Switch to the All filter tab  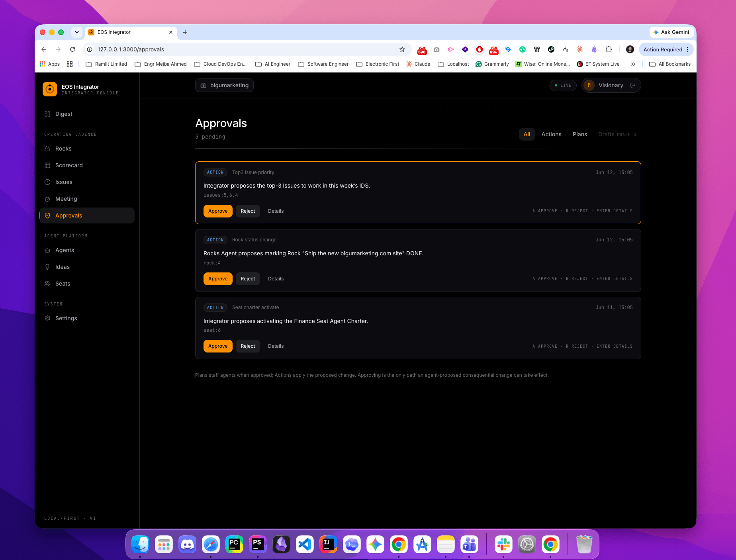(x=527, y=134)
